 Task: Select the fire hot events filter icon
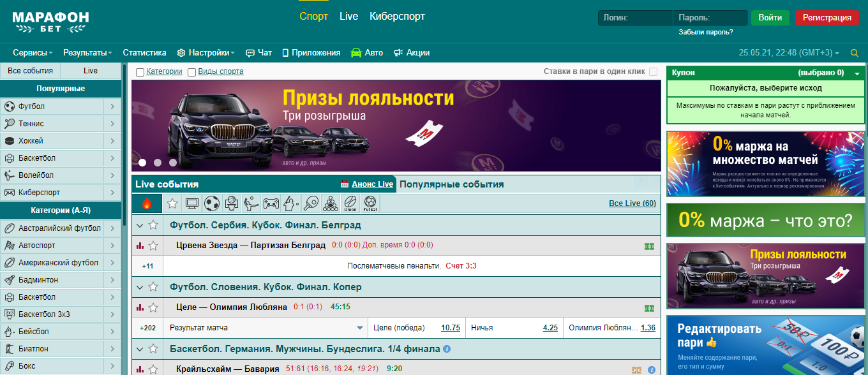(147, 204)
